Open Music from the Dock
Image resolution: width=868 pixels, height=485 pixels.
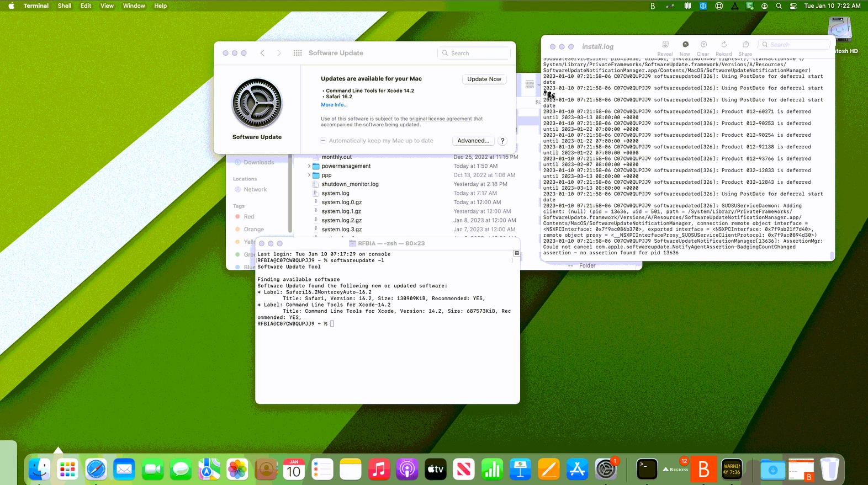[379, 470]
